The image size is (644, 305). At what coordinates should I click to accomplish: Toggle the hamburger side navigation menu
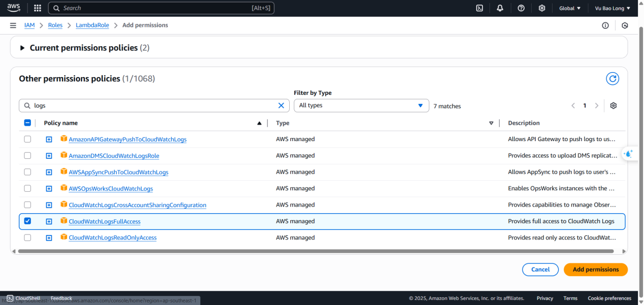(x=13, y=25)
